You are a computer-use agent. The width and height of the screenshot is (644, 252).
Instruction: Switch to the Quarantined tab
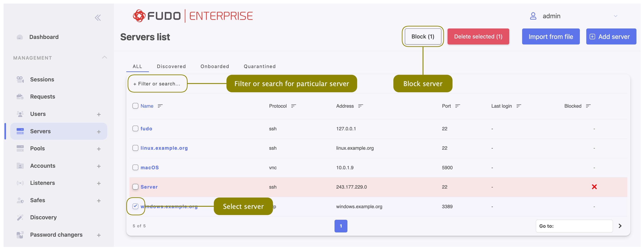(x=260, y=66)
